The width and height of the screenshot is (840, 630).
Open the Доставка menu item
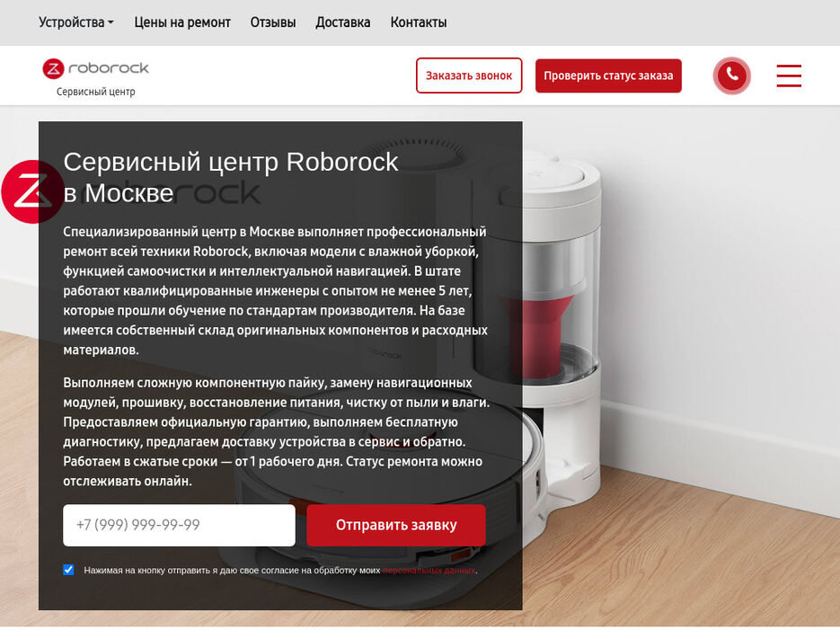(343, 22)
